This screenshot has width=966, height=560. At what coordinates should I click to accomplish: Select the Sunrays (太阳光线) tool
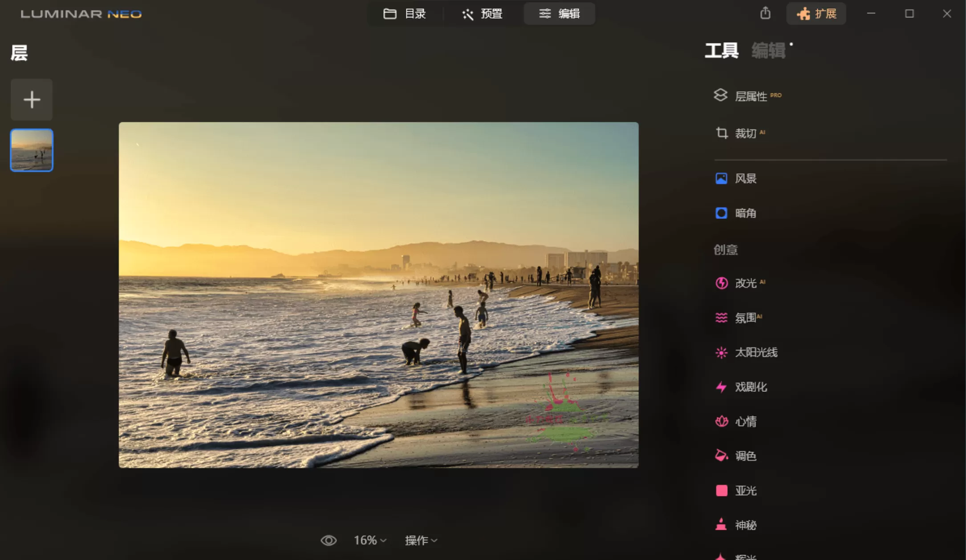(x=755, y=352)
